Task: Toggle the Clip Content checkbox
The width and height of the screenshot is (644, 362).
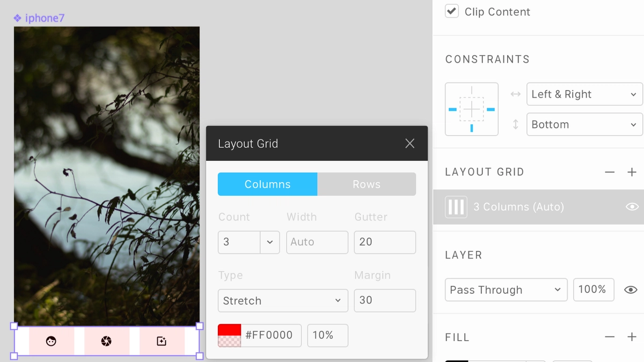Action: pos(451,11)
